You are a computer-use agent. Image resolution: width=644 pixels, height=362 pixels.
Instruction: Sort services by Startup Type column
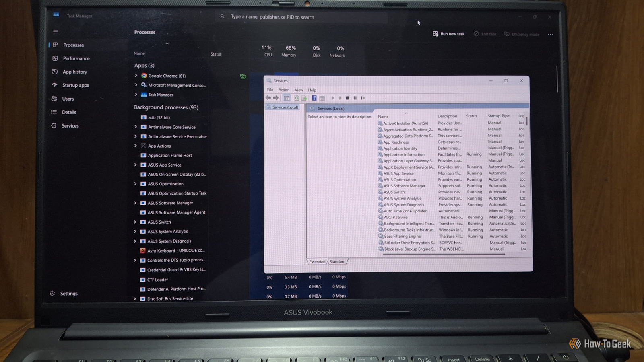(x=499, y=116)
